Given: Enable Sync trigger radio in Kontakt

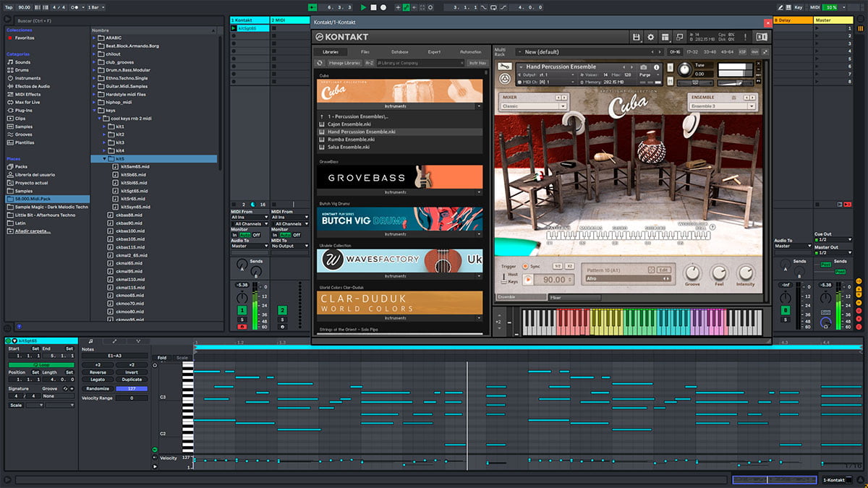Looking at the screenshot, I should click(525, 266).
